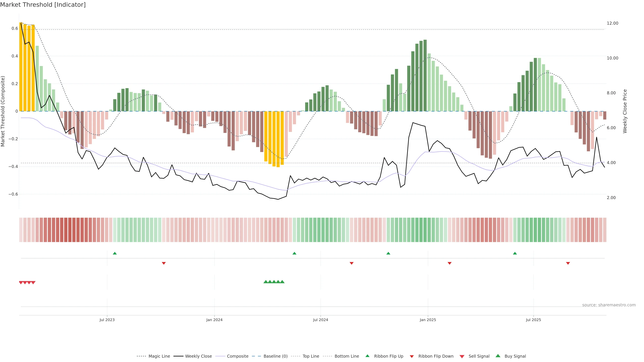Viewport: 644px width, 362px height.
Task: Click the Buy Signal legend label
Action: tap(515, 356)
